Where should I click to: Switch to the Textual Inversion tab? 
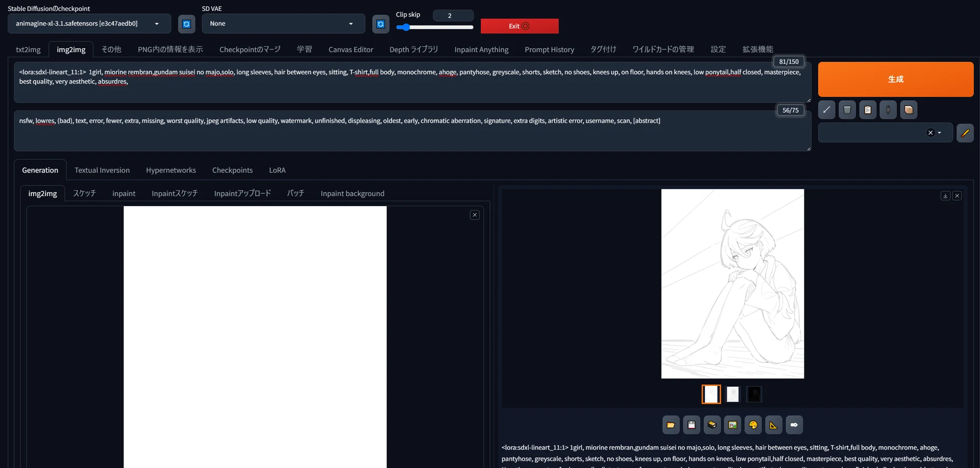pyautogui.click(x=102, y=170)
